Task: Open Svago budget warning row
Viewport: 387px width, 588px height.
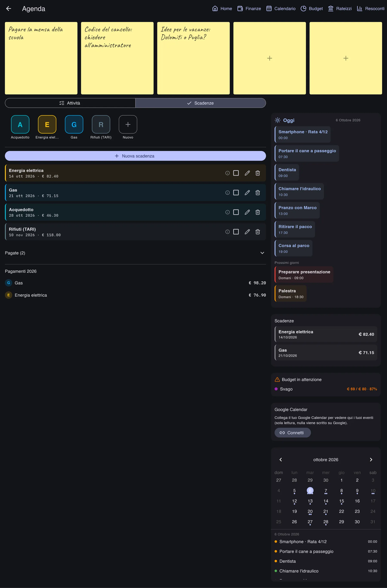Action: (x=326, y=389)
